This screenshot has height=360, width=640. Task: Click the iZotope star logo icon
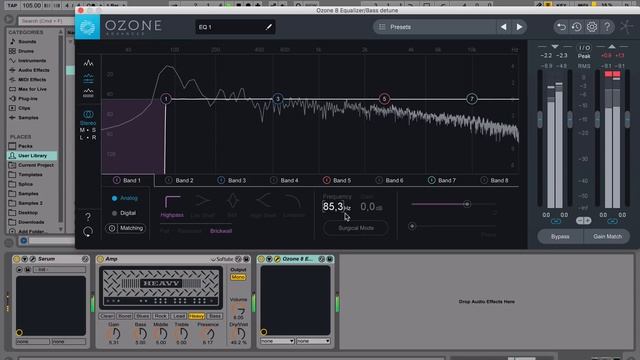(627, 27)
